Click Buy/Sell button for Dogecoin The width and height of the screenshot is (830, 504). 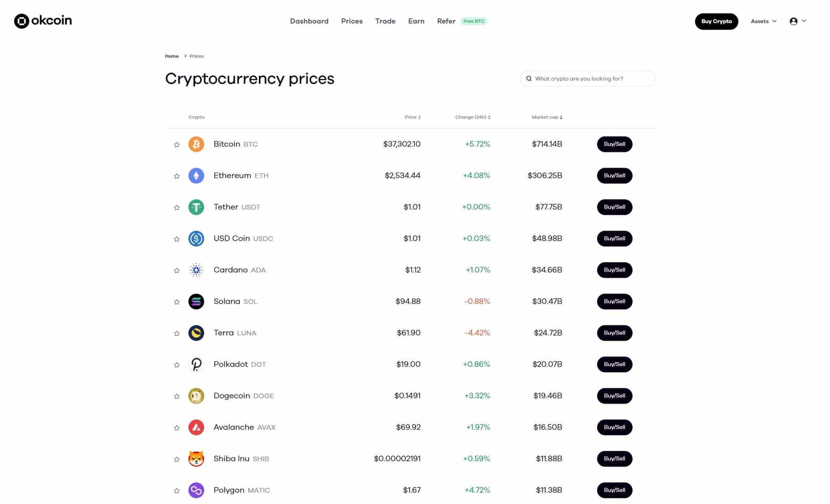tap(614, 395)
